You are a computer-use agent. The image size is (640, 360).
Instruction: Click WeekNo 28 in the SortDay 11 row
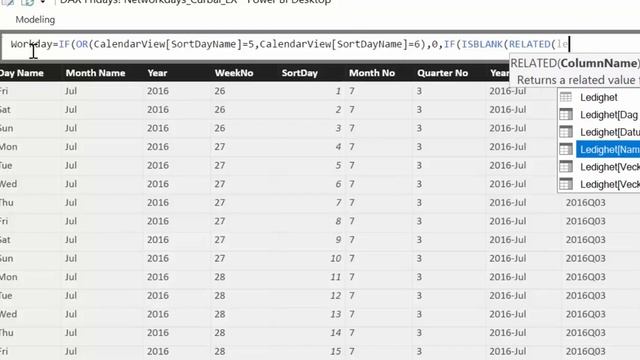point(220,277)
